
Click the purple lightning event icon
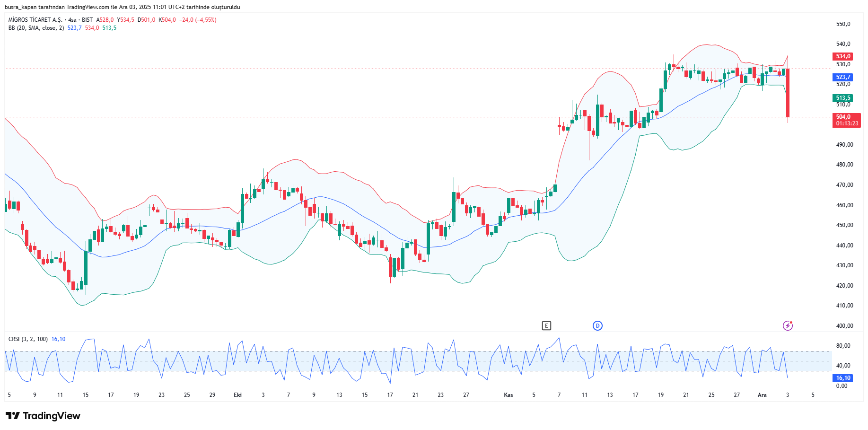788,325
